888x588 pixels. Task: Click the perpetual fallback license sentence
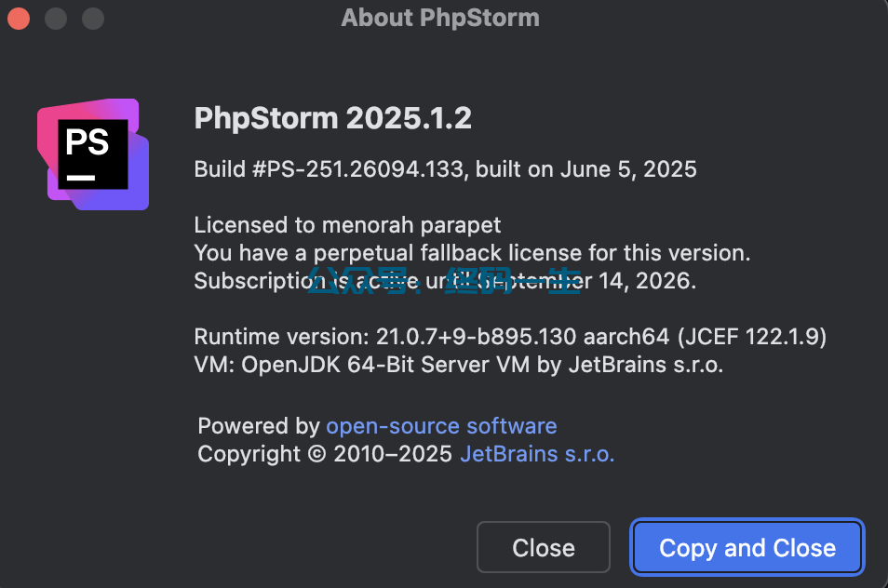click(472, 253)
